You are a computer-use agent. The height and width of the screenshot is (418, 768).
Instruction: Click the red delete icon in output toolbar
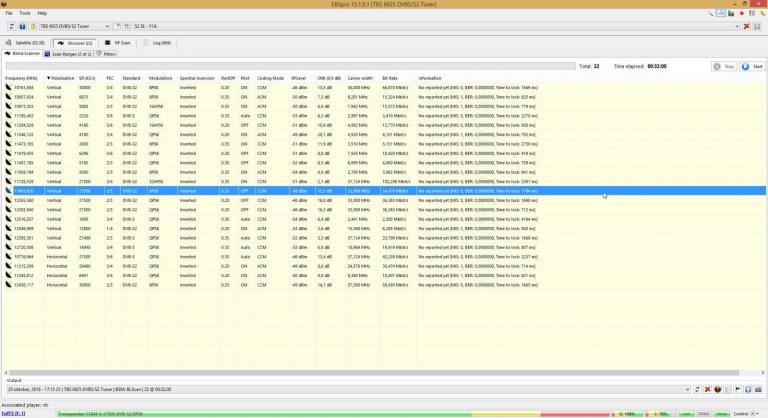click(706, 389)
